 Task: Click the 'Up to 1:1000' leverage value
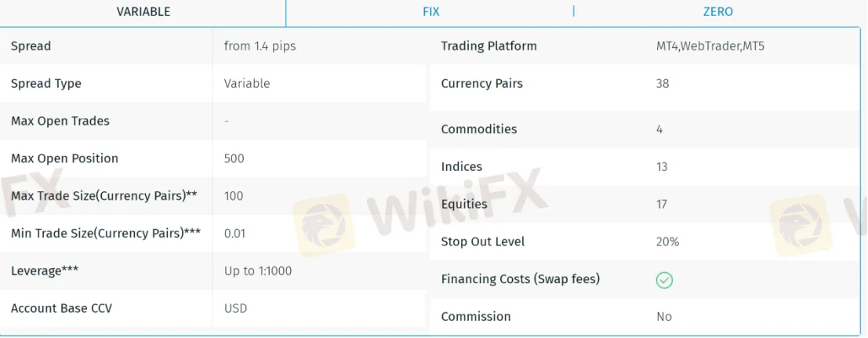pyautogui.click(x=258, y=271)
